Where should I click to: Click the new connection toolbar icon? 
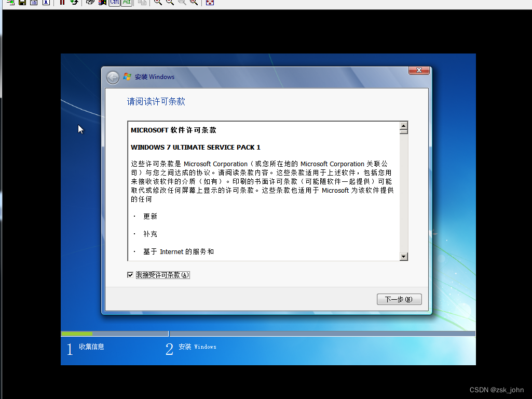(10, 2)
